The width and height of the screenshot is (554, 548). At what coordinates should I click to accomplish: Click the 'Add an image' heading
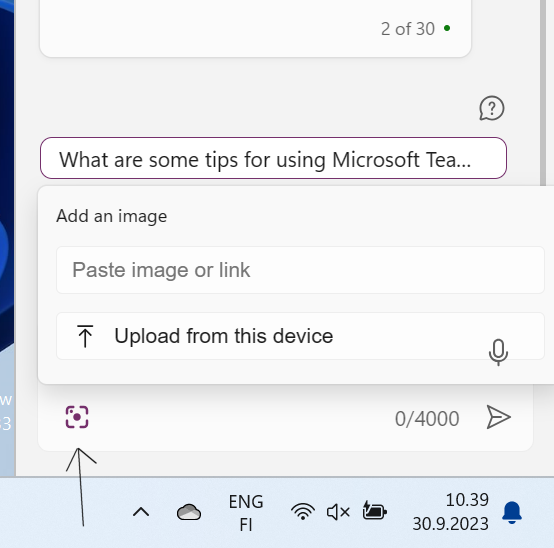click(112, 216)
